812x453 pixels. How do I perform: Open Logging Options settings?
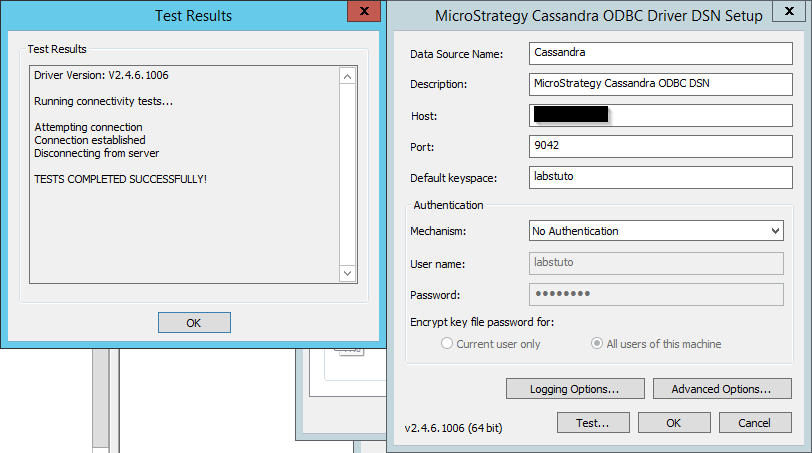tap(574, 388)
